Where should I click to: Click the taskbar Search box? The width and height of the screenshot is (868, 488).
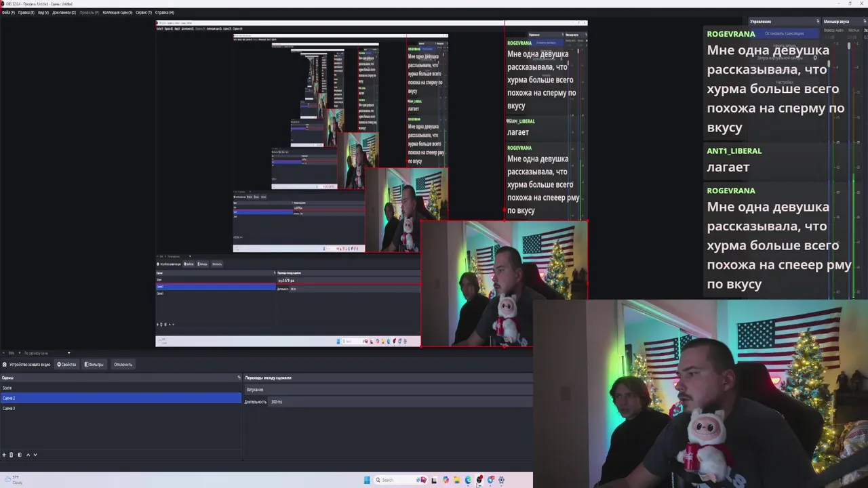pyautogui.click(x=401, y=480)
